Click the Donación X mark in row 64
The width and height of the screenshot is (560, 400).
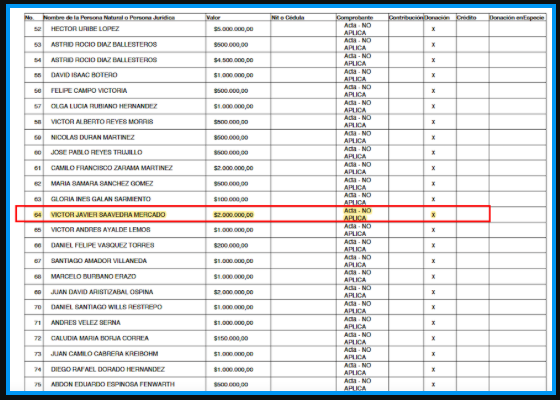[433, 215]
